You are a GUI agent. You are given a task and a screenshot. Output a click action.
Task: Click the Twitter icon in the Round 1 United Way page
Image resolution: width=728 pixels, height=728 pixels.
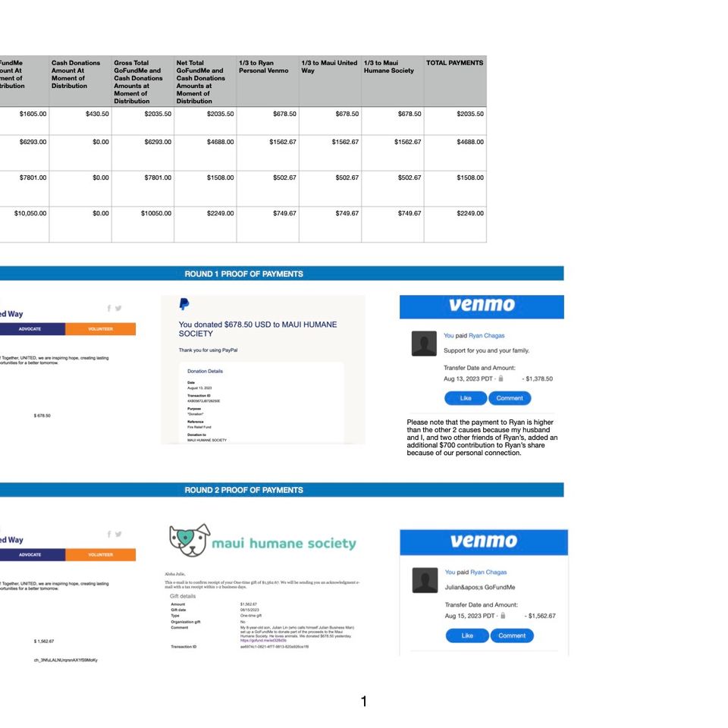coord(118,308)
